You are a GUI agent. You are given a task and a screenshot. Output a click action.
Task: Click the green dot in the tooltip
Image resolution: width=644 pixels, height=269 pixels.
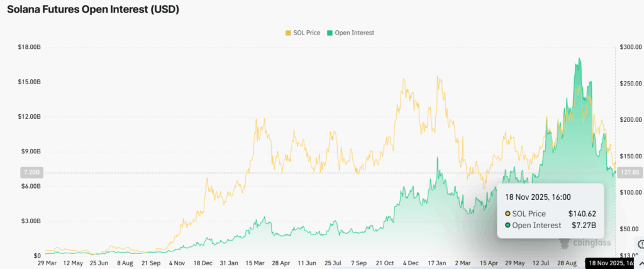point(508,225)
